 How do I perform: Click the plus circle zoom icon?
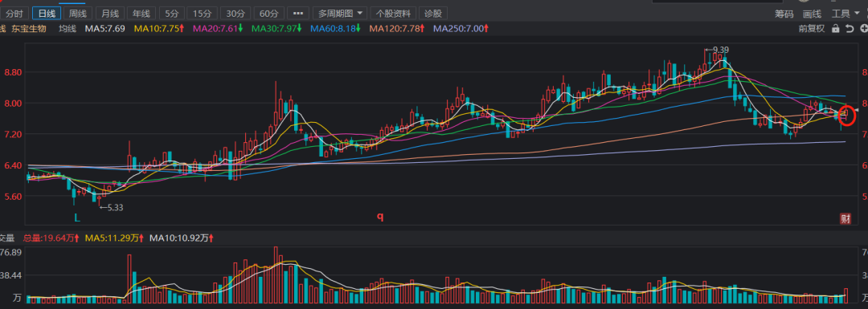[863, 28]
